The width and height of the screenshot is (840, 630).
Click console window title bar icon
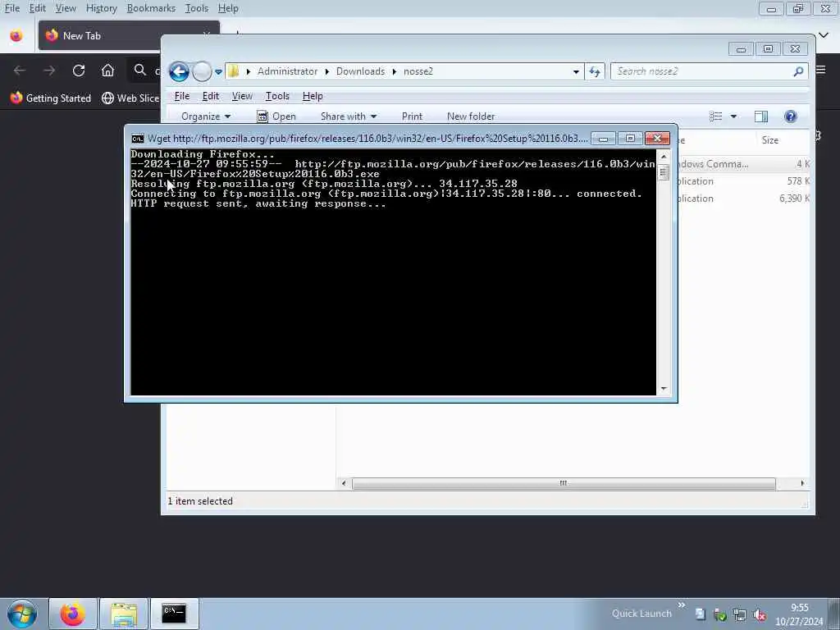click(x=138, y=139)
